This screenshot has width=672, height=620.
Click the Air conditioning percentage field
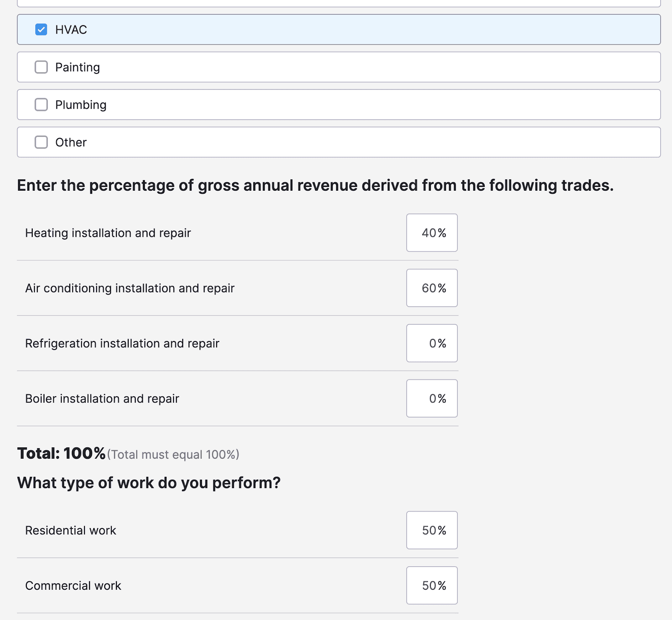[432, 288]
